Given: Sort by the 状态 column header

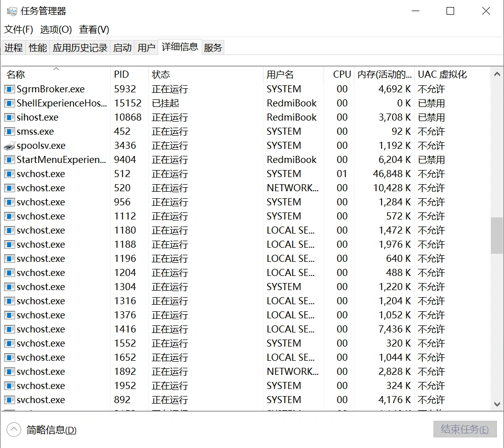Looking at the screenshot, I should [x=206, y=74].
